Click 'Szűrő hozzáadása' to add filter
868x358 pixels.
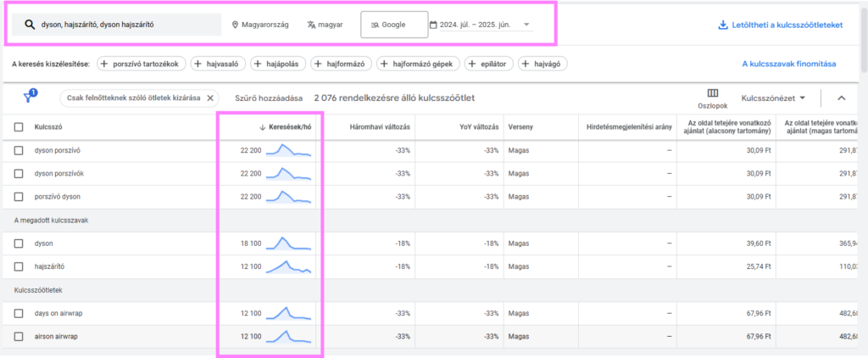tap(269, 98)
